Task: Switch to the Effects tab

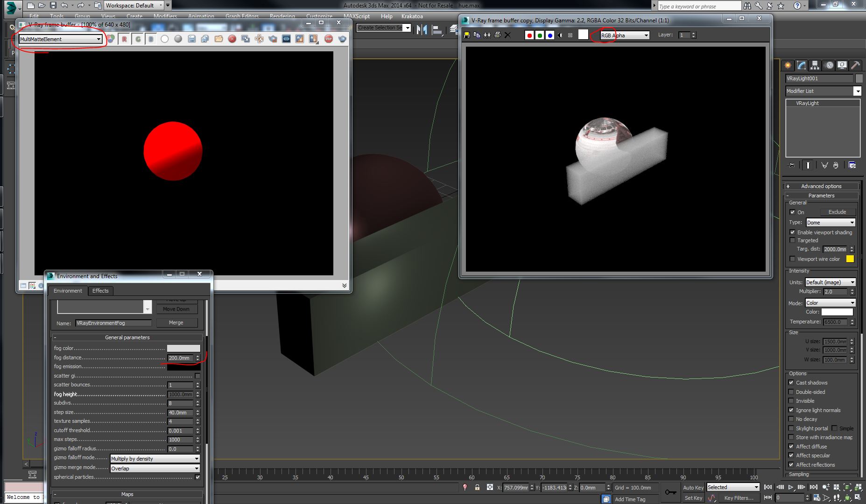Action: tap(100, 291)
